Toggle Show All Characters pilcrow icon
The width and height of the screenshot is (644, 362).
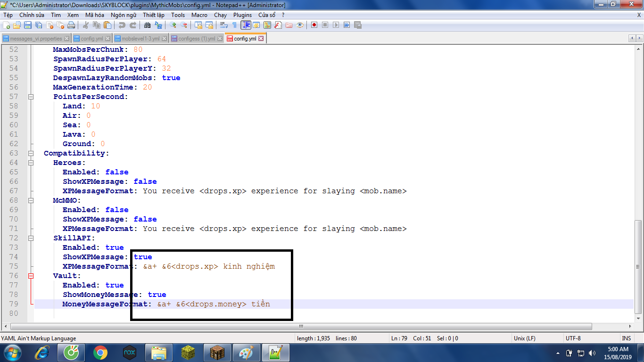pos(234,25)
